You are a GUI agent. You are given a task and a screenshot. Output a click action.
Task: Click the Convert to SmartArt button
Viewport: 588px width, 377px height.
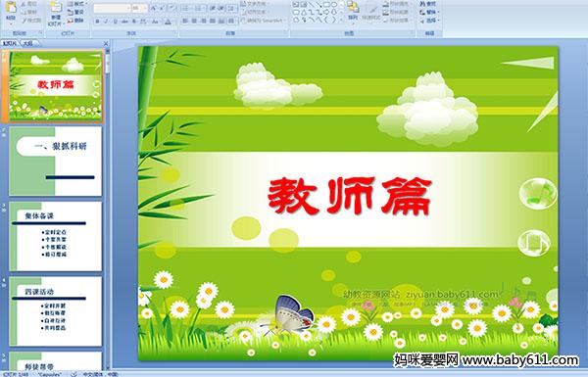263,21
